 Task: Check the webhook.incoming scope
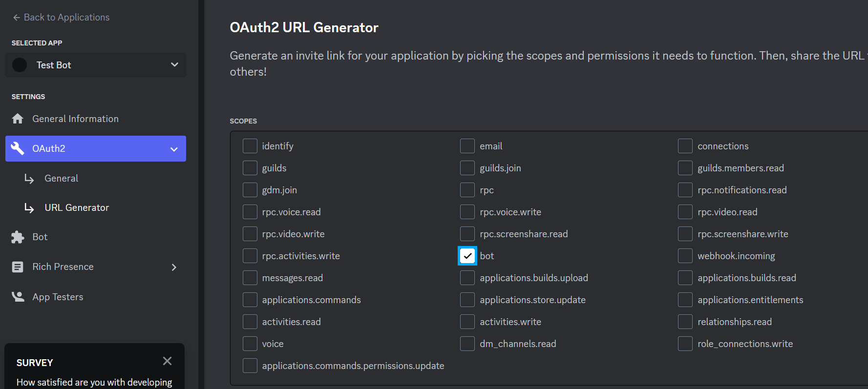pos(685,255)
